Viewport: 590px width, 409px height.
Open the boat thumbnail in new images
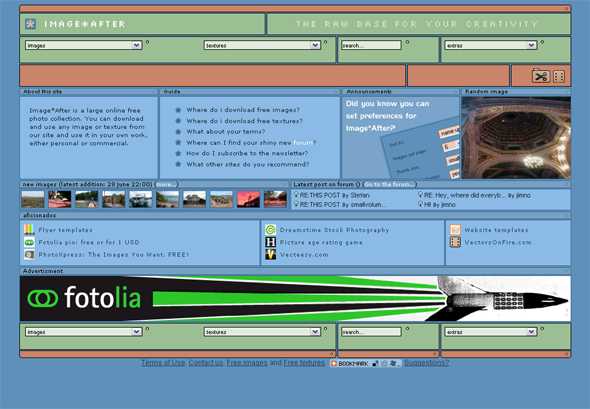[140, 199]
